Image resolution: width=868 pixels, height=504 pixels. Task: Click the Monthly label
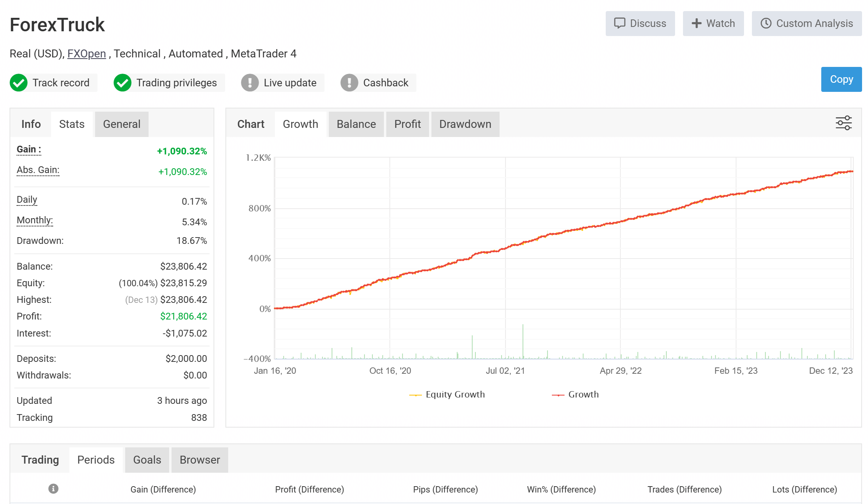[x=35, y=220]
